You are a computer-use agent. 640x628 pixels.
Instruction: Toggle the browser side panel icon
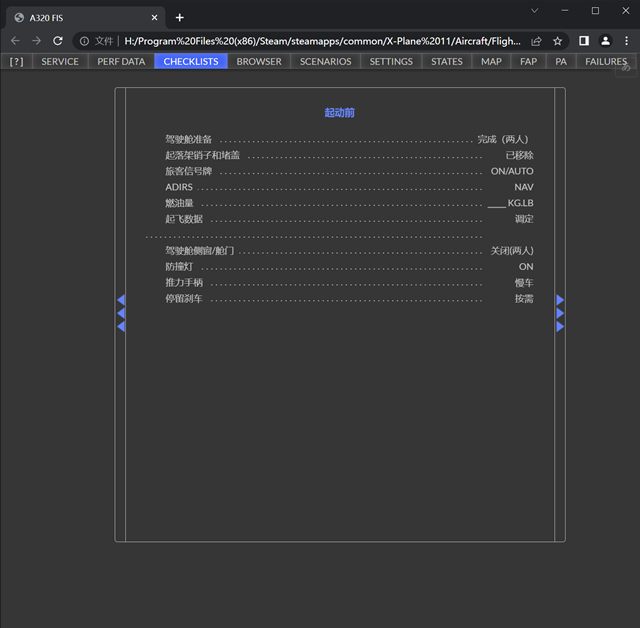click(584, 41)
